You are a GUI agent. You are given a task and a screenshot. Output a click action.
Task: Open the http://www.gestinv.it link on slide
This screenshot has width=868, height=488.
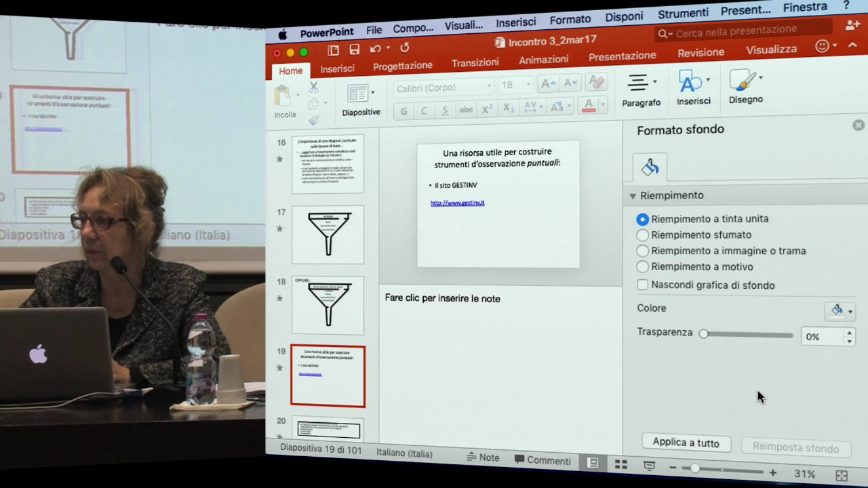(457, 203)
